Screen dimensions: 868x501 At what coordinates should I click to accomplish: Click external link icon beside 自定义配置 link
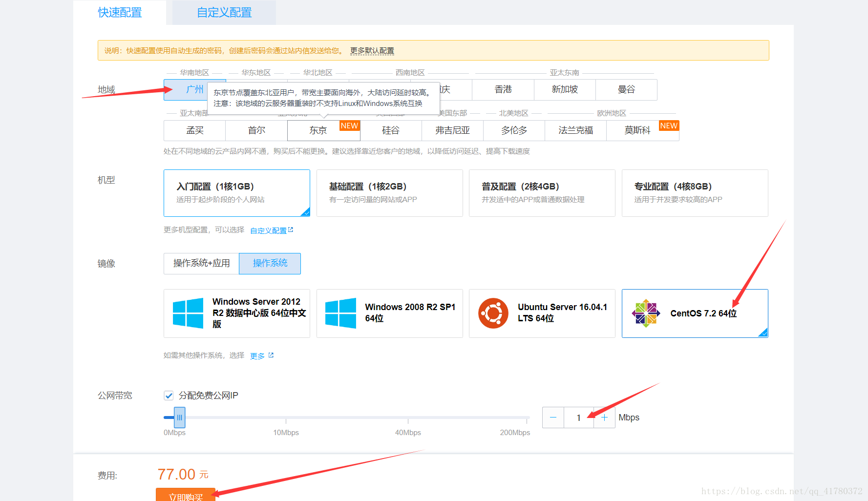click(291, 230)
